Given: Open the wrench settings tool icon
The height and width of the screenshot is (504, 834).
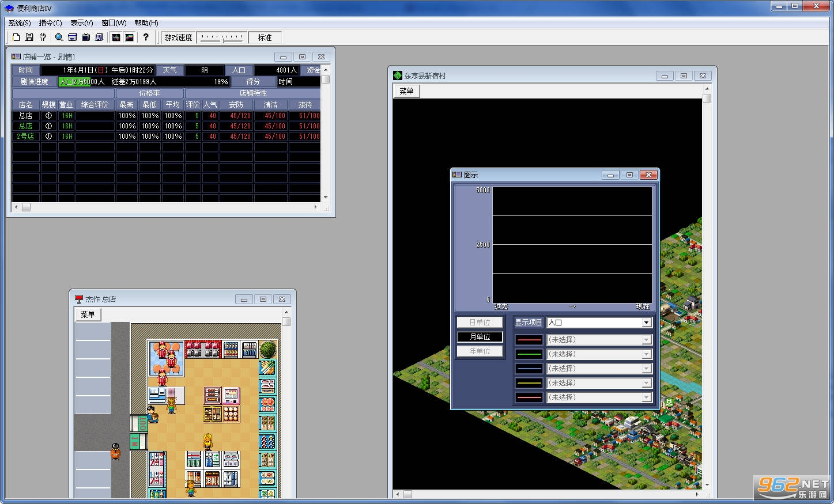Looking at the screenshot, I should coord(43,37).
